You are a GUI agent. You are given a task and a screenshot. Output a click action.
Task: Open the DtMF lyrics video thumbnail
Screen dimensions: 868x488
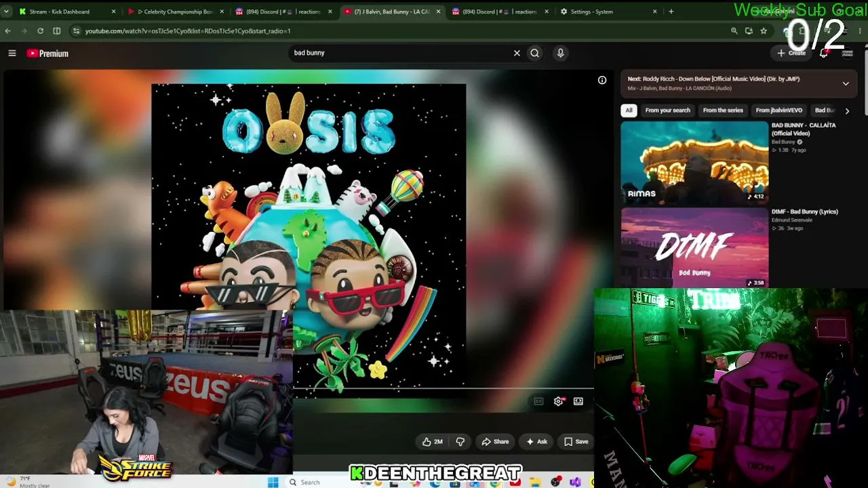[x=694, y=247]
